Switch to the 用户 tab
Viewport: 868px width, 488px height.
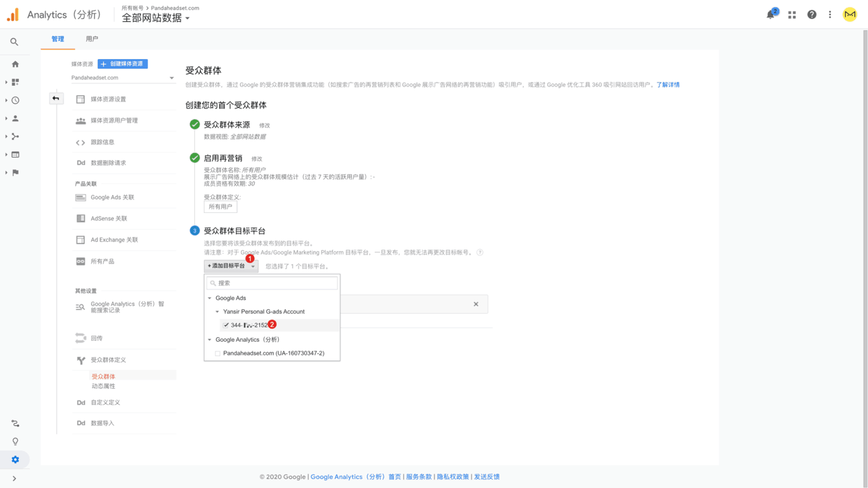click(92, 39)
